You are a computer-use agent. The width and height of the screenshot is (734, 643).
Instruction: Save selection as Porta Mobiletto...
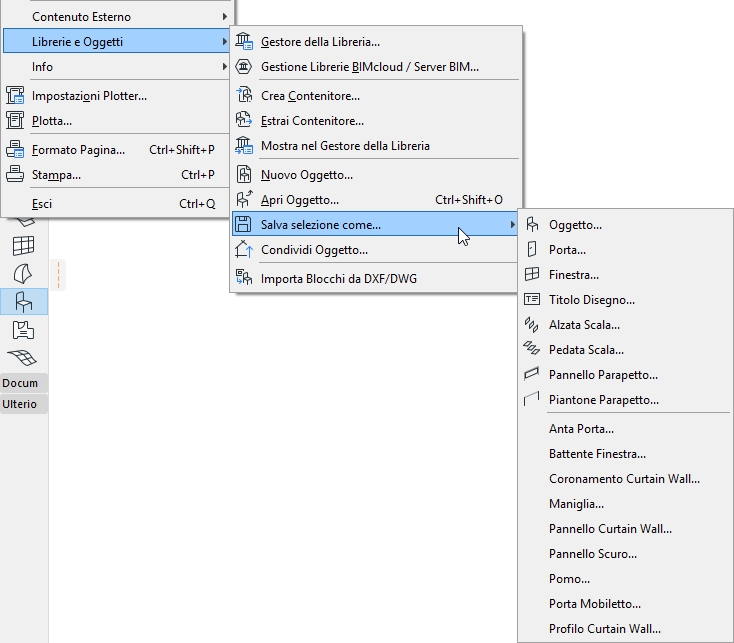626,604
